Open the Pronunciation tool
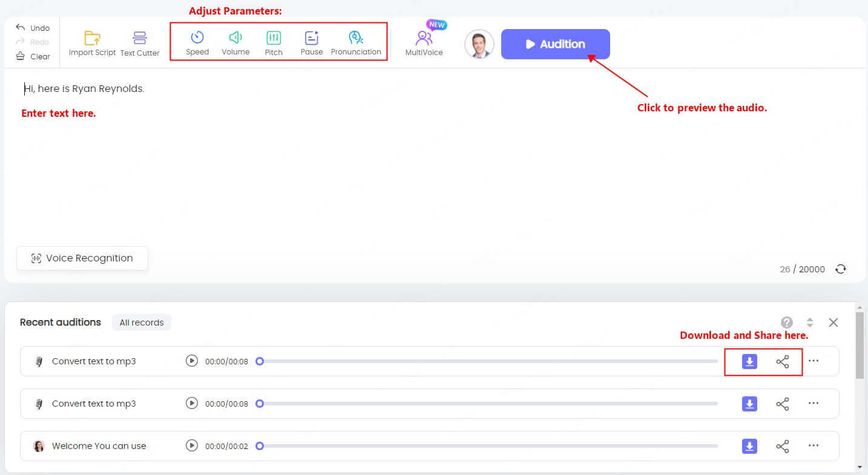The width and height of the screenshot is (868, 475). pyautogui.click(x=356, y=44)
